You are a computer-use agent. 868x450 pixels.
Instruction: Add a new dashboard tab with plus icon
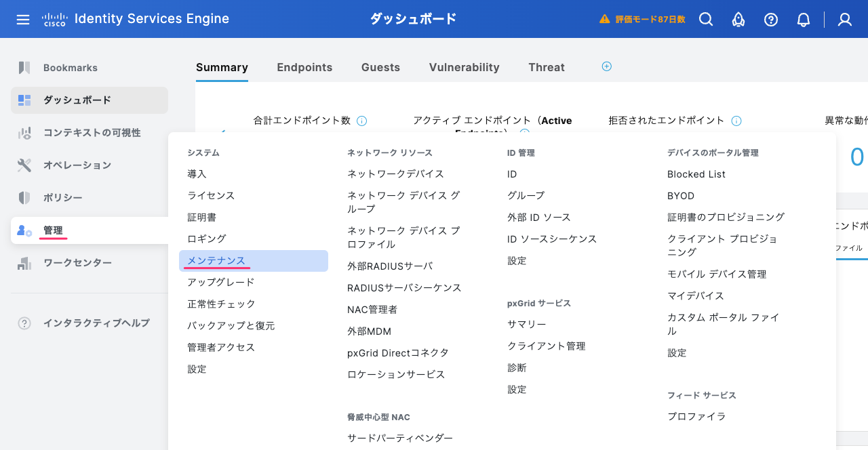point(607,66)
